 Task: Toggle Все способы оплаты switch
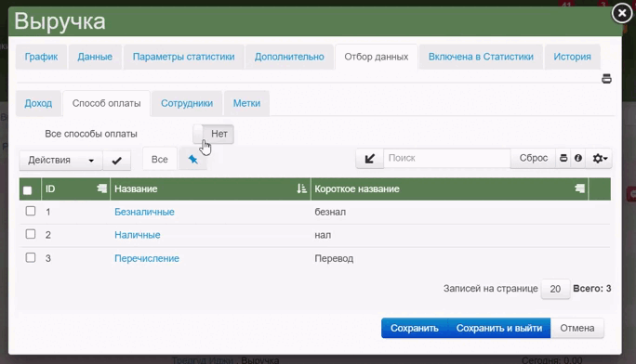tap(213, 134)
